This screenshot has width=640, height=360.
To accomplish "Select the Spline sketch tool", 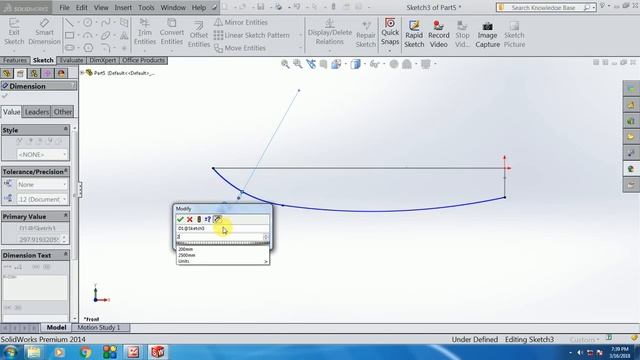I will (105, 22).
